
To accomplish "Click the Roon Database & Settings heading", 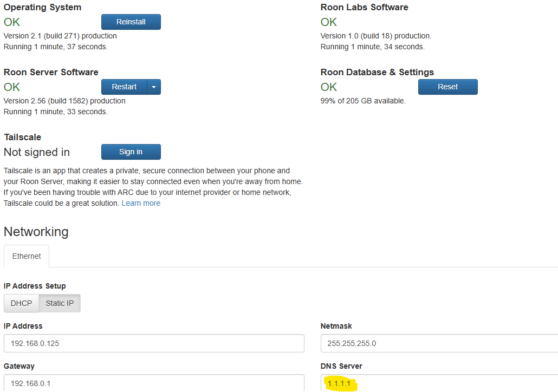I will 377,72.
